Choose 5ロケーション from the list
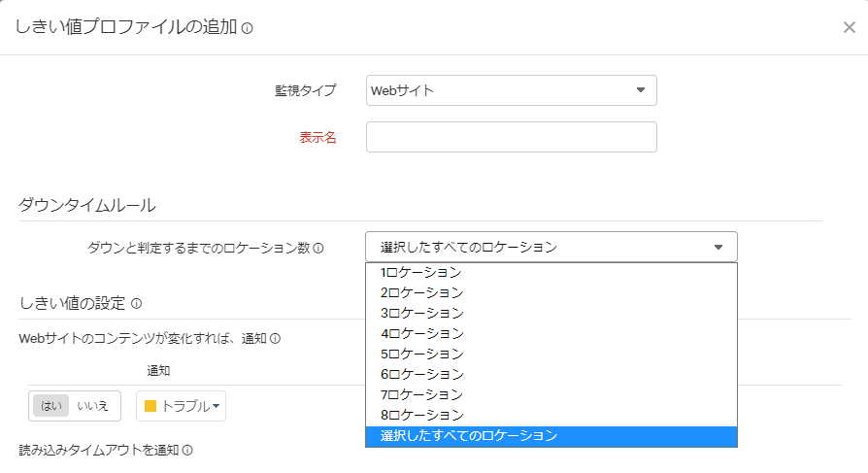The width and height of the screenshot is (868, 473). 421,354
